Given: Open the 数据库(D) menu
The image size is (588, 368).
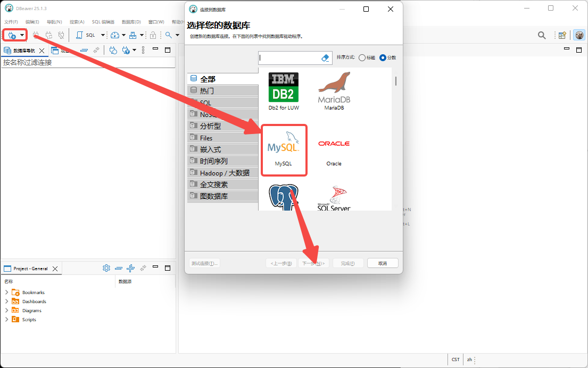Looking at the screenshot, I should tap(131, 22).
